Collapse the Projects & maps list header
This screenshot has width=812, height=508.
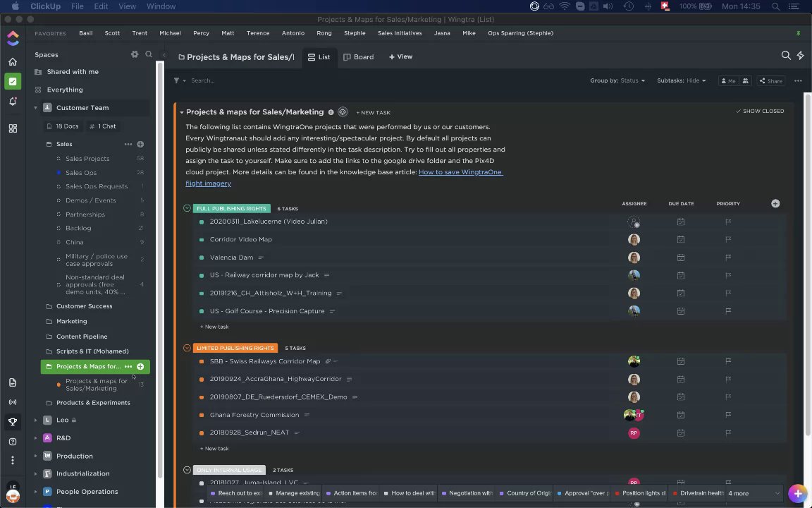tap(182, 112)
